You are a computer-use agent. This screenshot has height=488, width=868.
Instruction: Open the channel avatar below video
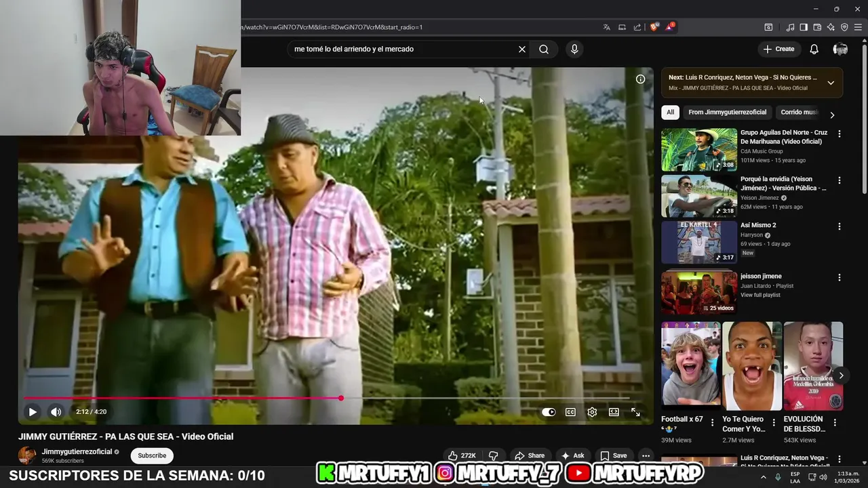(28, 455)
